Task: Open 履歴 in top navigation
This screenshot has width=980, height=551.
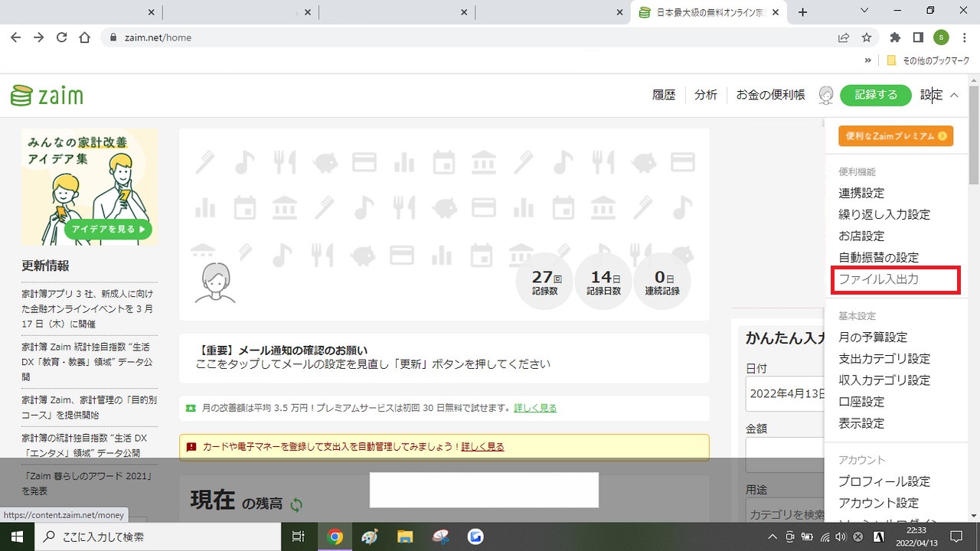Action: pos(664,95)
